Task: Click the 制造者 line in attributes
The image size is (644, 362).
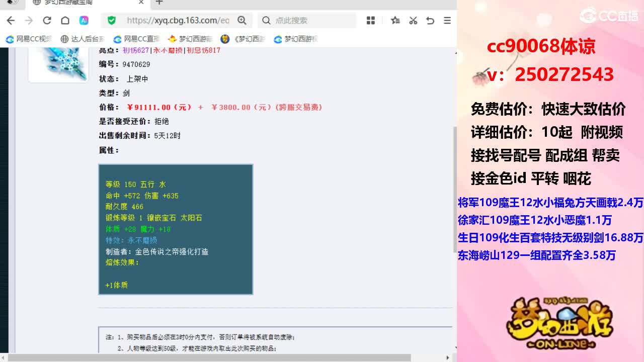Action: click(156, 251)
